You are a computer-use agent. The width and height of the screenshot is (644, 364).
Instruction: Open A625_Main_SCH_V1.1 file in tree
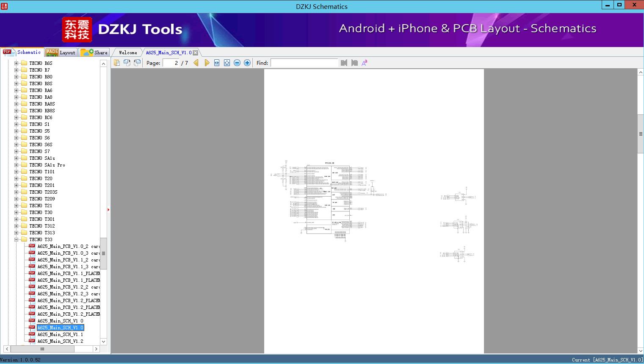click(x=60, y=334)
